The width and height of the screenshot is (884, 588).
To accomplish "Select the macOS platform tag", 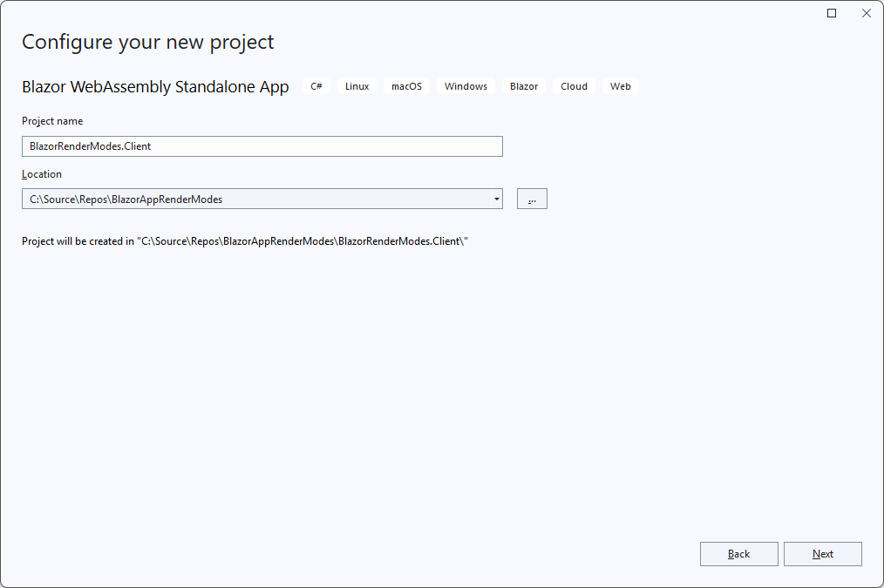I will click(x=406, y=85).
